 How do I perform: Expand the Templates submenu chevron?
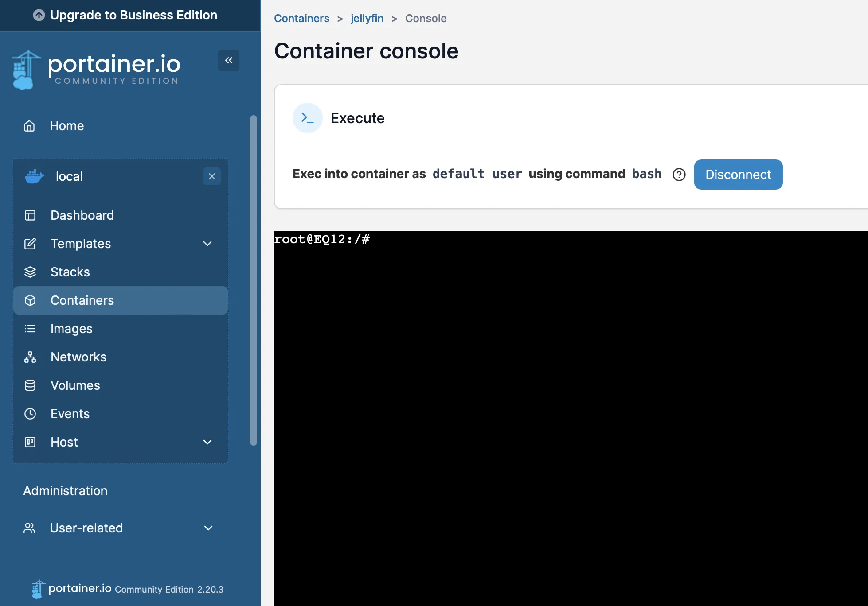tap(207, 244)
